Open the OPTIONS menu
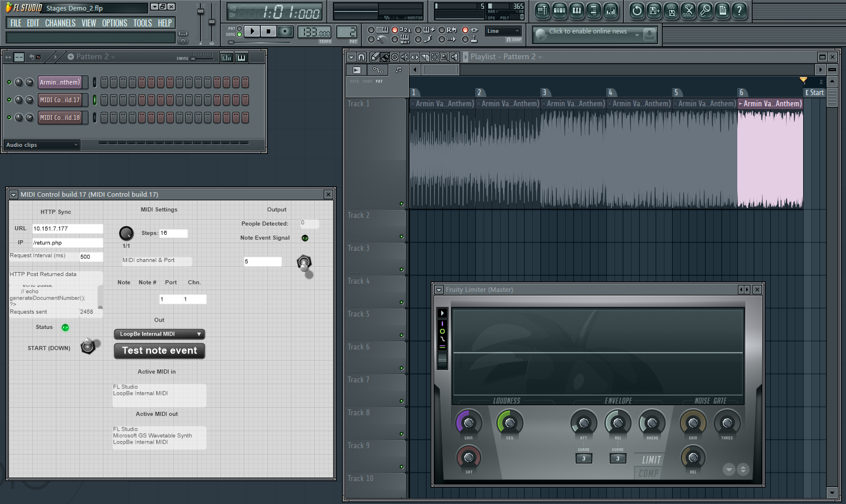Image resolution: width=846 pixels, height=504 pixels. tap(115, 23)
